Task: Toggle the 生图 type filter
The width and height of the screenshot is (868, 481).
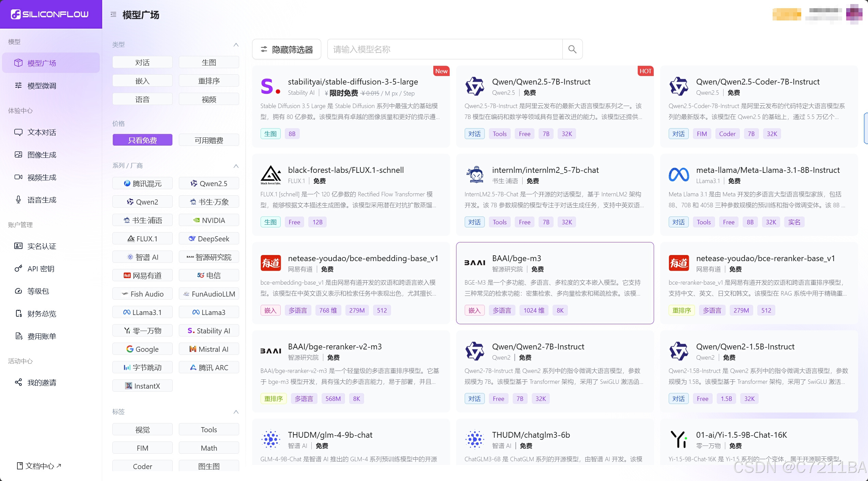Action: click(209, 62)
